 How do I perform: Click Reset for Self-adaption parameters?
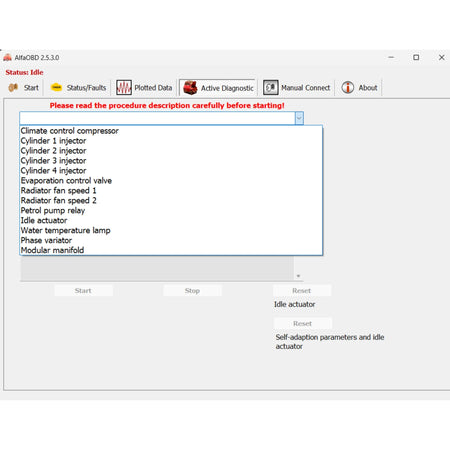pos(303,323)
